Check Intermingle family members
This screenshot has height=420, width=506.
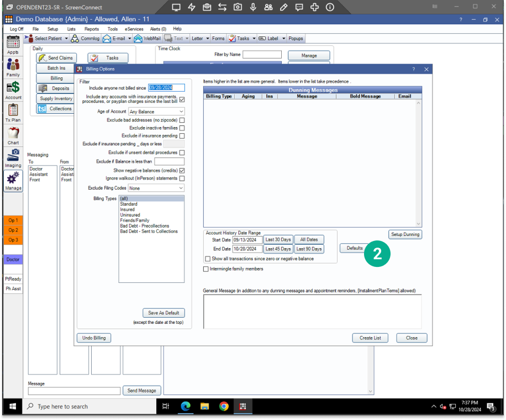(x=206, y=269)
